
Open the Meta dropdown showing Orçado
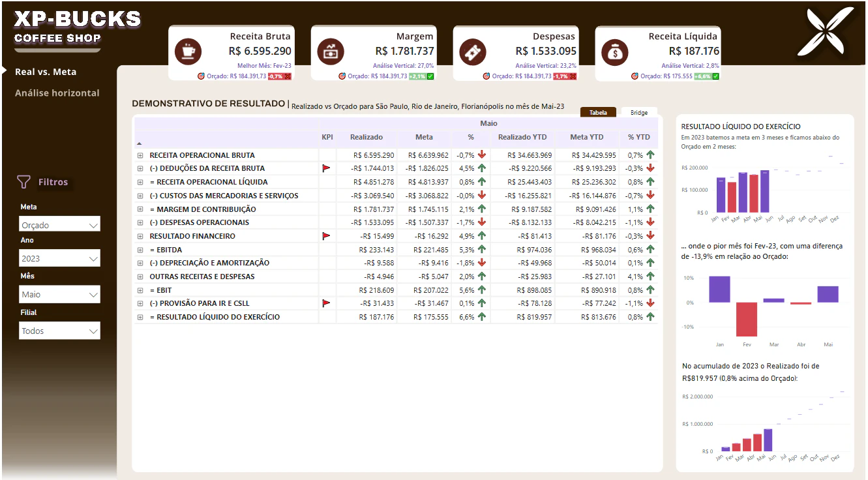[x=60, y=224]
